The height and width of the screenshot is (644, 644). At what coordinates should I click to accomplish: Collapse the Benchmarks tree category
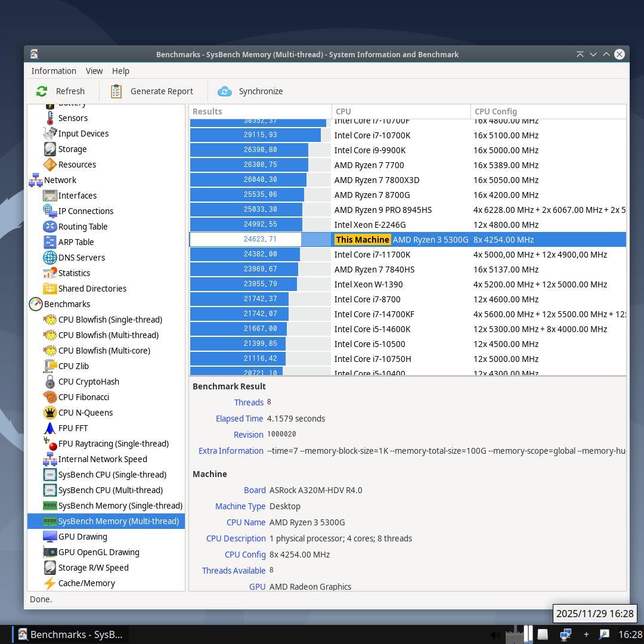pos(36,304)
